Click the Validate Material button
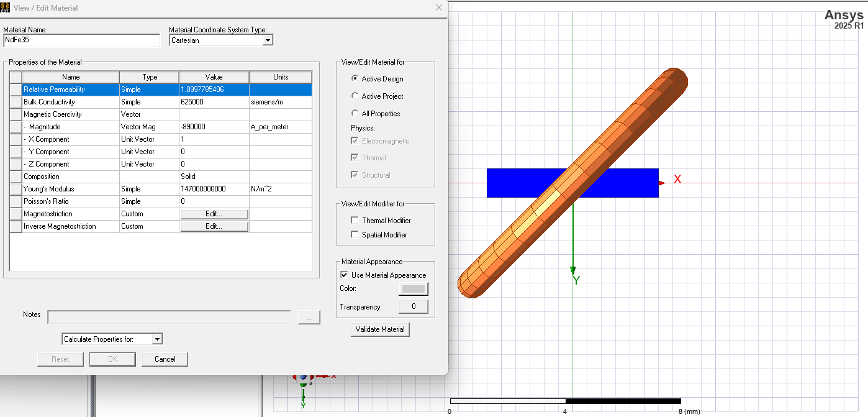 pyautogui.click(x=379, y=329)
